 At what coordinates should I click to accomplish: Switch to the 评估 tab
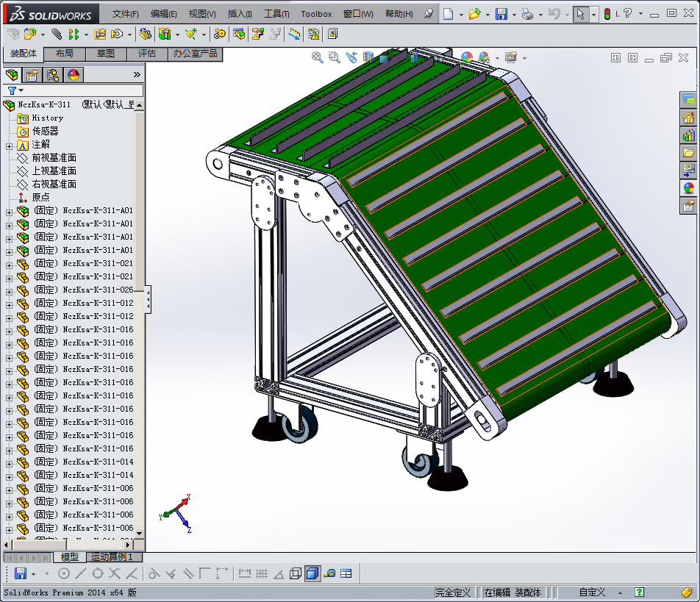click(x=147, y=54)
